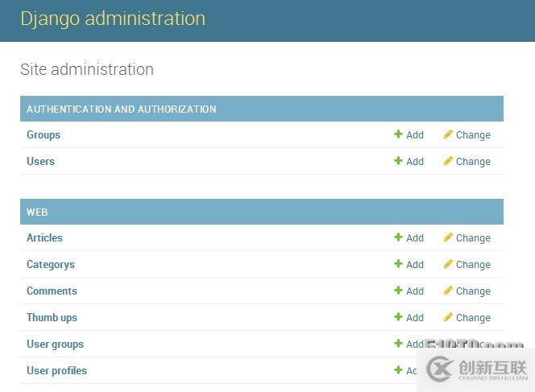Click the green plus icon for Groups
This screenshot has width=535, height=392.
click(398, 134)
